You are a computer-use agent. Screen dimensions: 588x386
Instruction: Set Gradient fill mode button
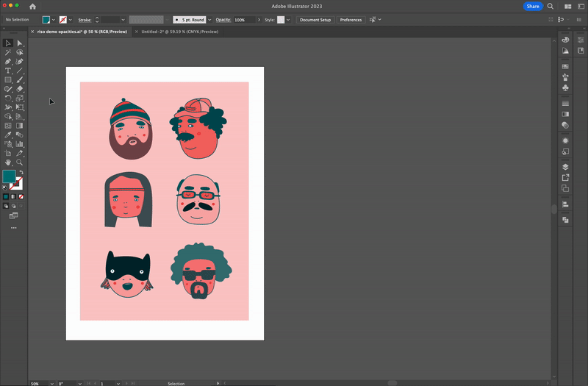point(13,196)
